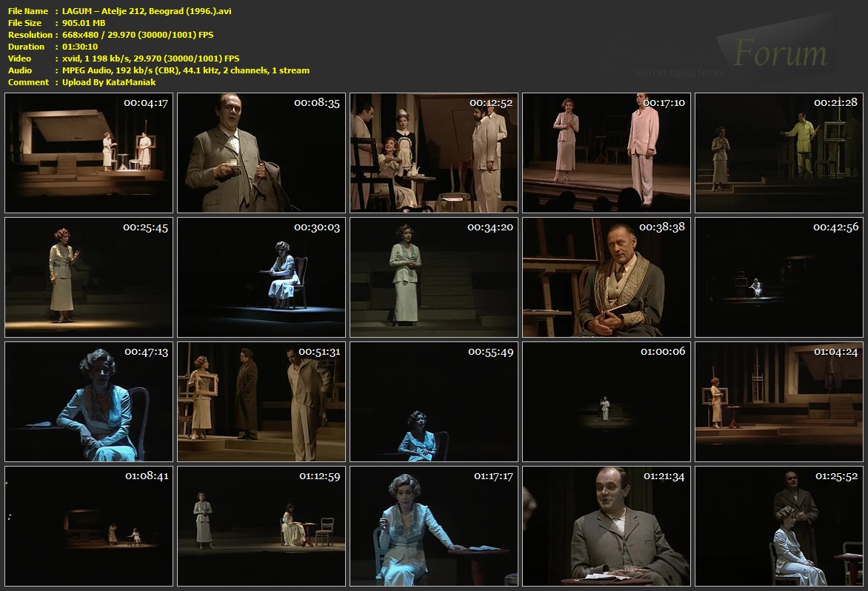Screen dimensions: 868x591
Task: Click the resolution value '668x480 / 29.970 (30000/1001) FPS'
Action: 138,35
